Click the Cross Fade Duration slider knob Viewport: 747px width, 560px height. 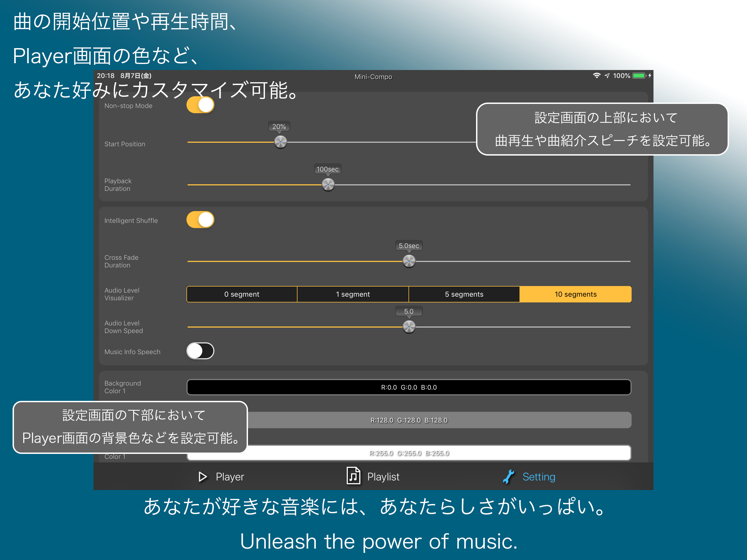pyautogui.click(x=409, y=261)
